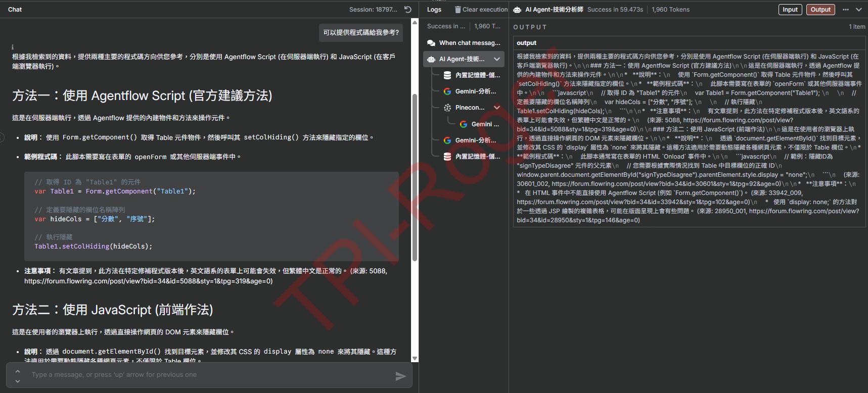Screen dimensions: 868x393
Task: Click database icon of first 內置記憶體 entry
Action: (x=447, y=75)
